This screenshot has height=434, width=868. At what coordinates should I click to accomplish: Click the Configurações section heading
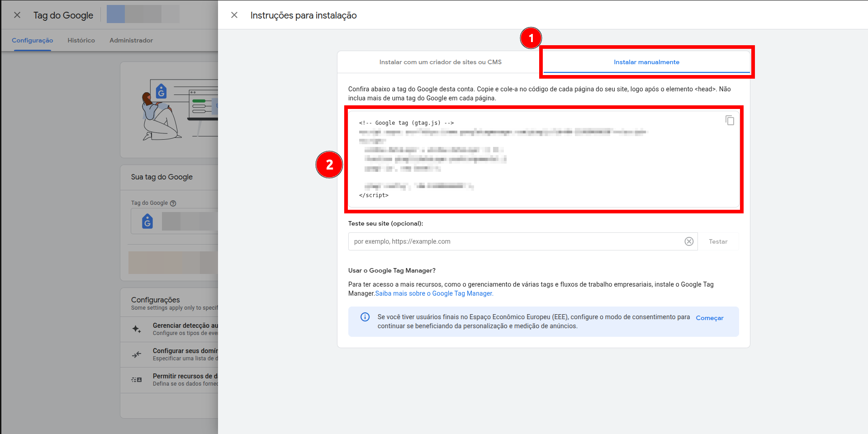156,300
